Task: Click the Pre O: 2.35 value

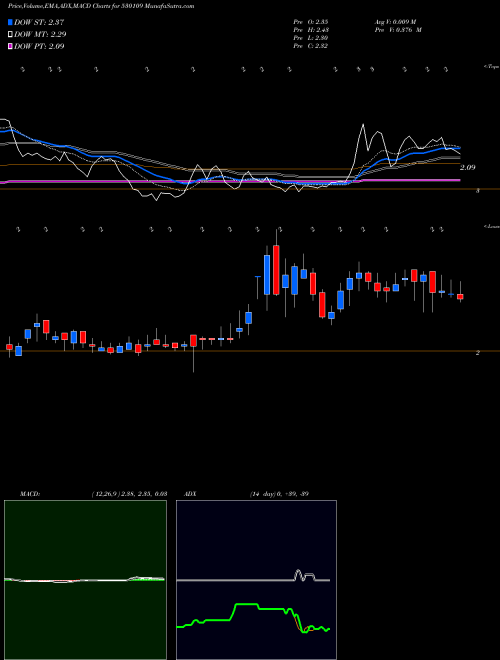Action: (311, 21)
